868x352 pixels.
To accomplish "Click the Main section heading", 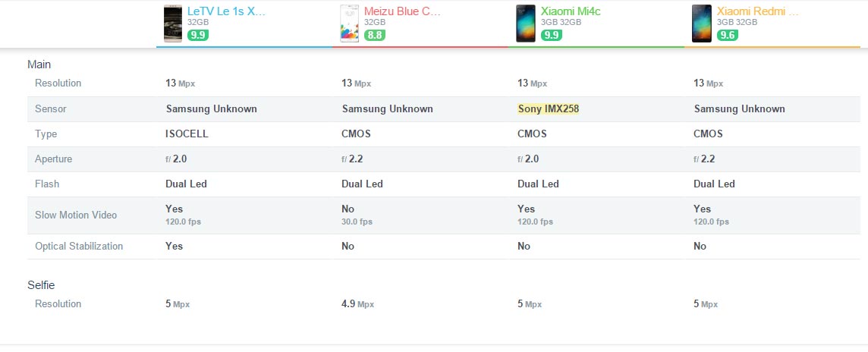I will (x=39, y=64).
